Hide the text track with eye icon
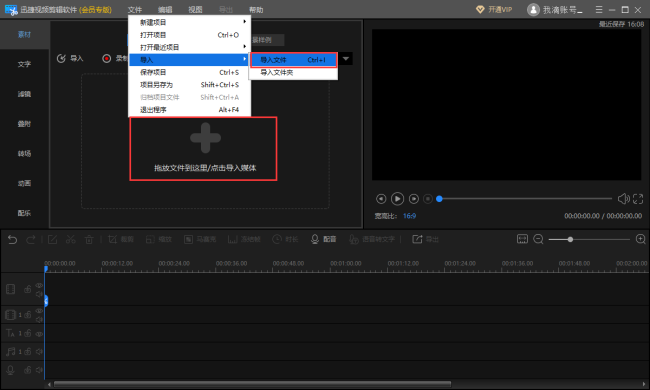Image resolution: width=650 pixels, height=390 pixels. [x=39, y=333]
